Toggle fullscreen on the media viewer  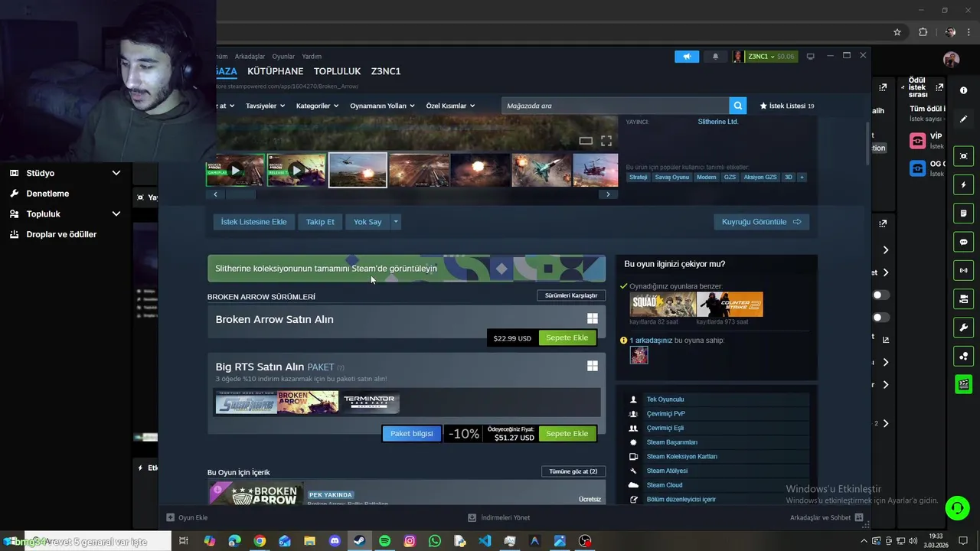pos(606,141)
